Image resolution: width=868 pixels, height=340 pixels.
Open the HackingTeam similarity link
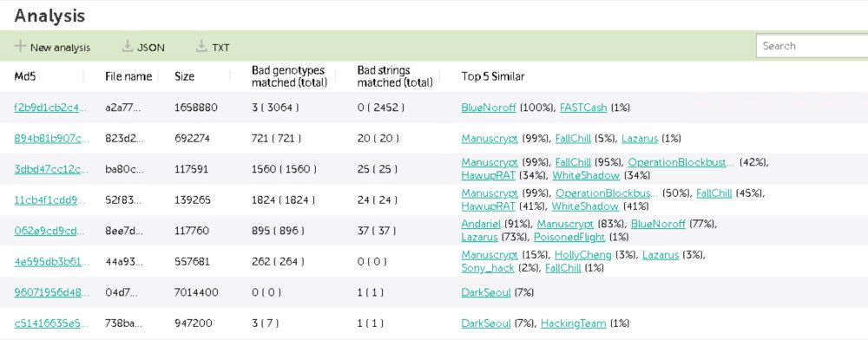[574, 324]
